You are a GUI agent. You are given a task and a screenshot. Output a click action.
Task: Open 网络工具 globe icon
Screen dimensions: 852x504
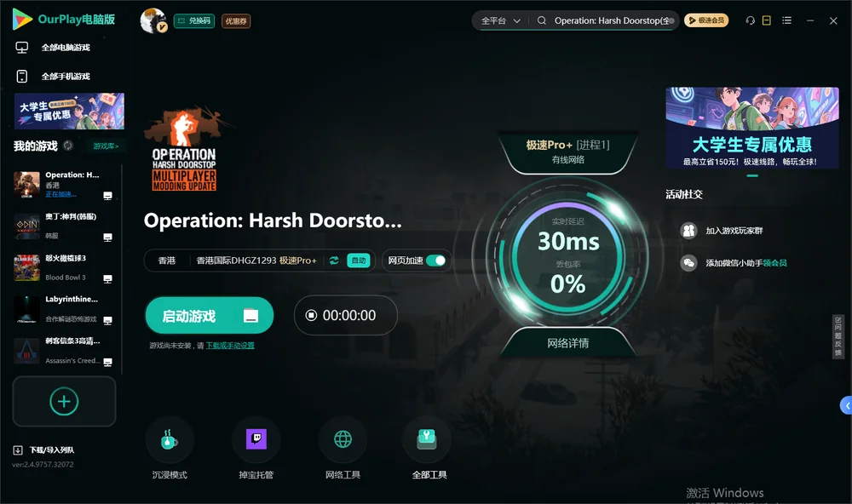click(x=343, y=439)
